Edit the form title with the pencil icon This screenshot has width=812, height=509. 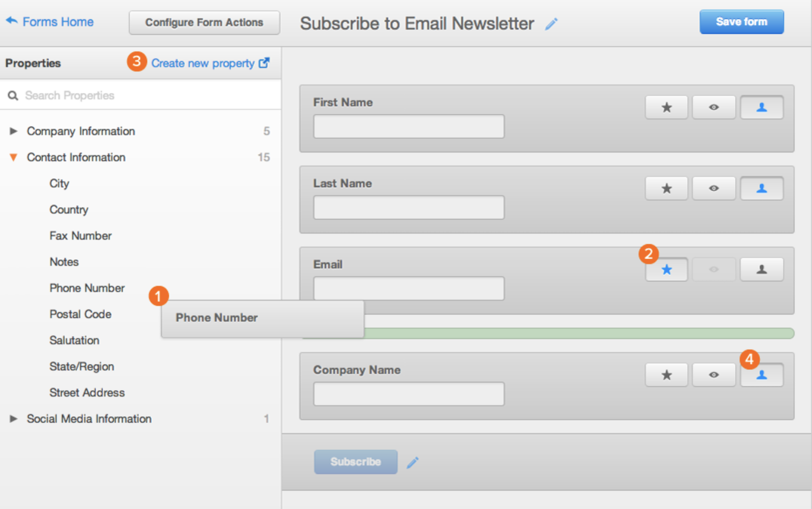pyautogui.click(x=552, y=23)
